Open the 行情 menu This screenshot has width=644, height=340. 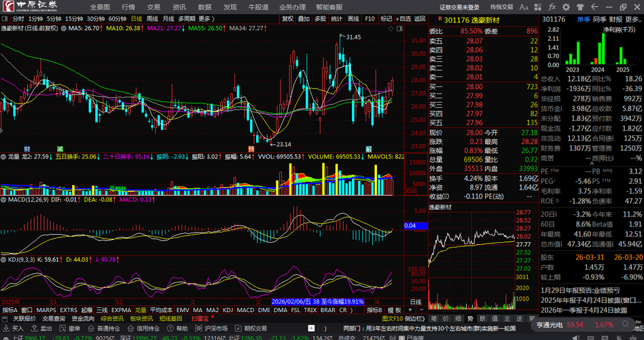coord(128,7)
